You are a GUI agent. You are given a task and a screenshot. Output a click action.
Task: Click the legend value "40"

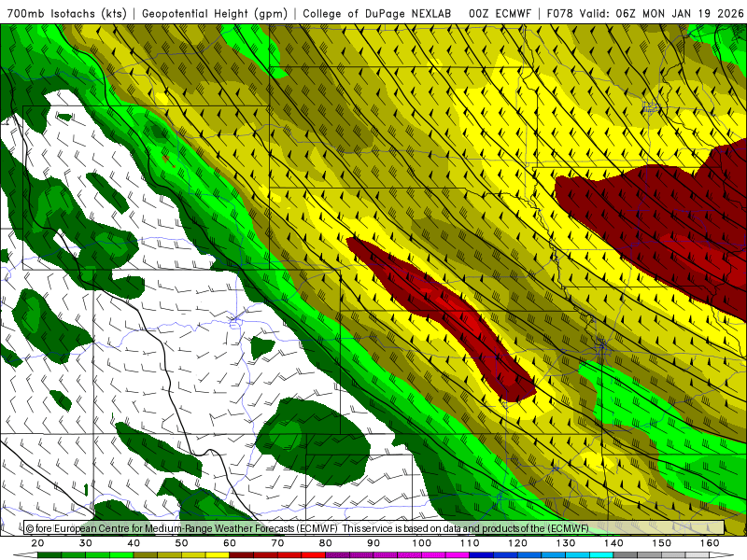tap(134, 543)
